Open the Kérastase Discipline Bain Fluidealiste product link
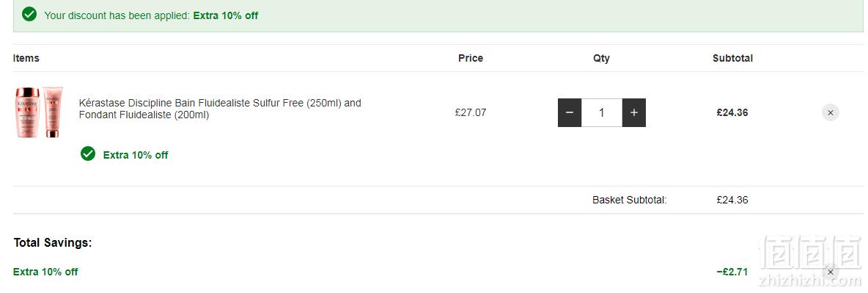Viewport: 868px width, 293px height. pos(220,109)
